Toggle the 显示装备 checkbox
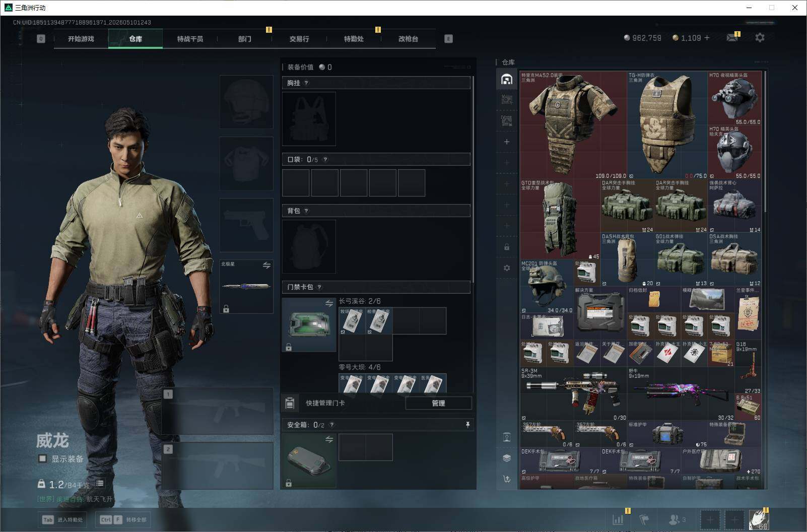The image size is (807, 532). tap(43, 458)
